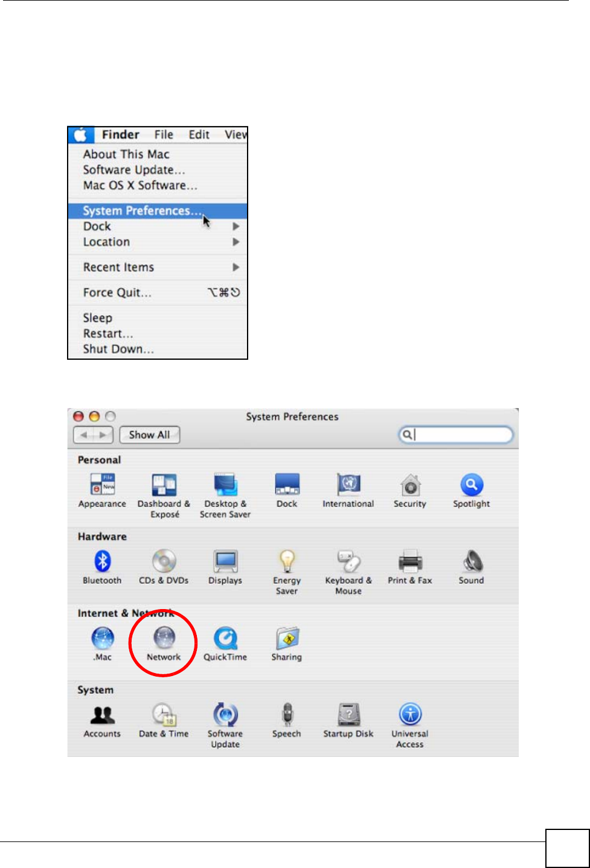Screen dimensions: 590x868
Task: Open Print & Fax preferences
Action: click(410, 567)
